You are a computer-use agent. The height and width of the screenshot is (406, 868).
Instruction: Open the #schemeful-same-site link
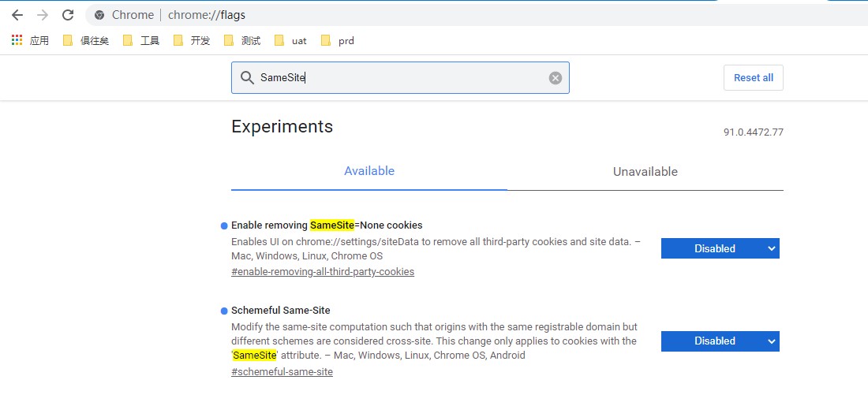282,372
